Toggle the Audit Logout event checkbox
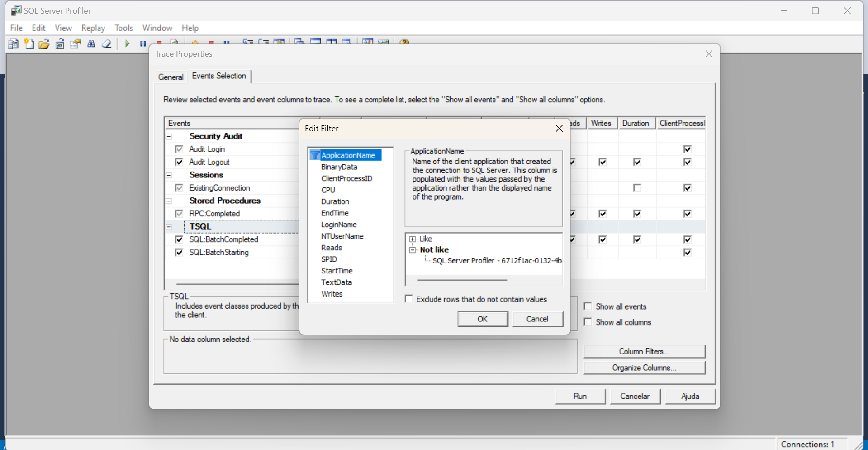The image size is (868, 450). (179, 162)
